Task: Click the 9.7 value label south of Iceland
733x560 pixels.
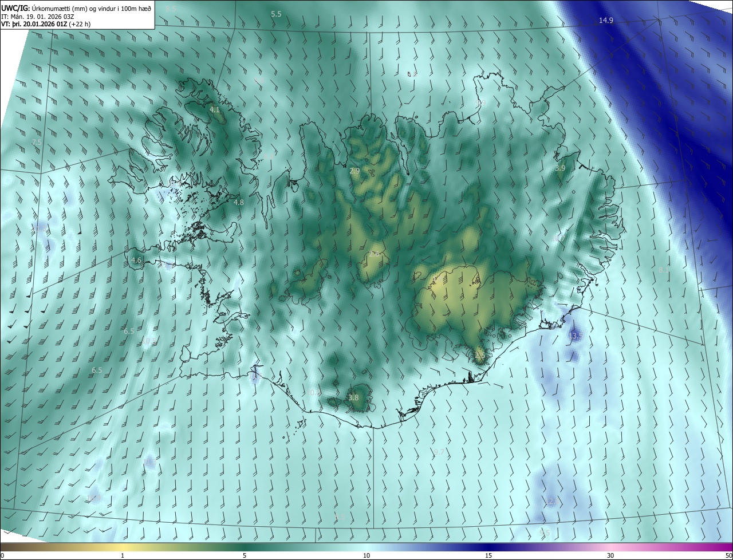Action: click(x=439, y=452)
